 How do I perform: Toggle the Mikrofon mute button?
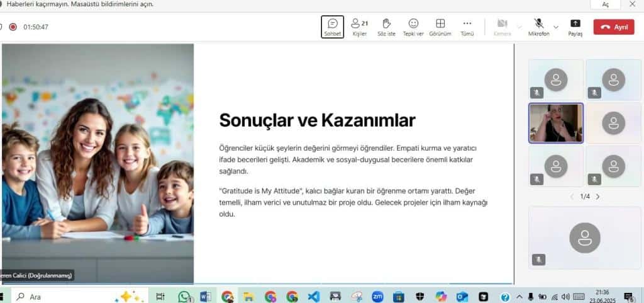coord(538,26)
